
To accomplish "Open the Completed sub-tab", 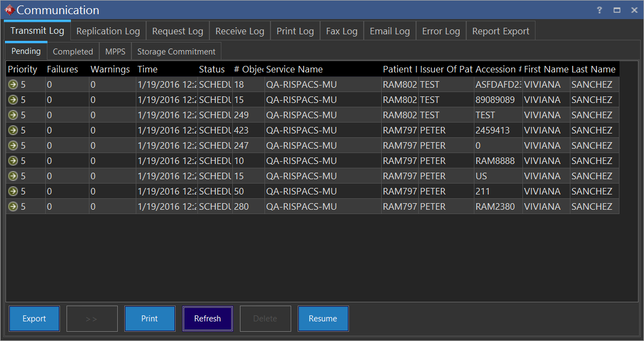I will 73,51.
